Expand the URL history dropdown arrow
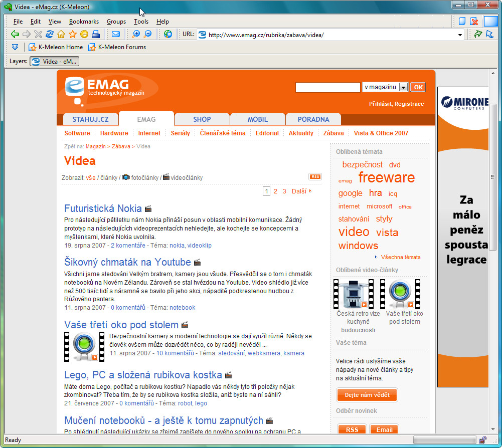 [460, 35]
